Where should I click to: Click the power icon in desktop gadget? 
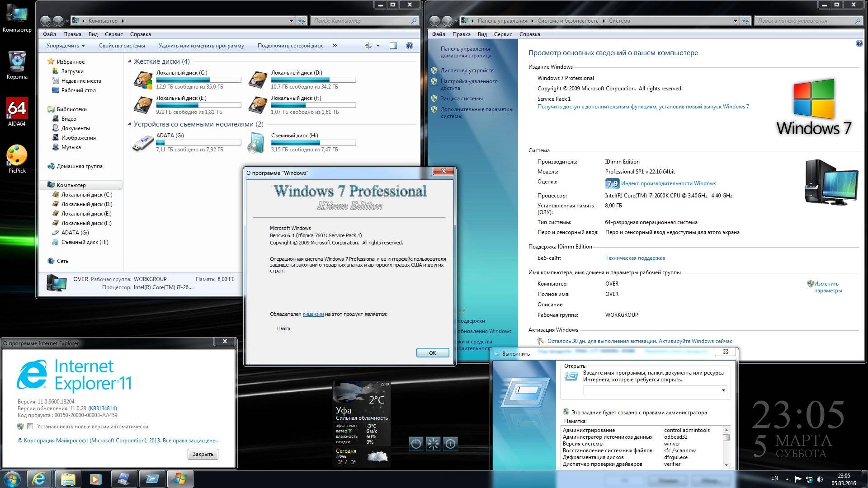(416, 444)
